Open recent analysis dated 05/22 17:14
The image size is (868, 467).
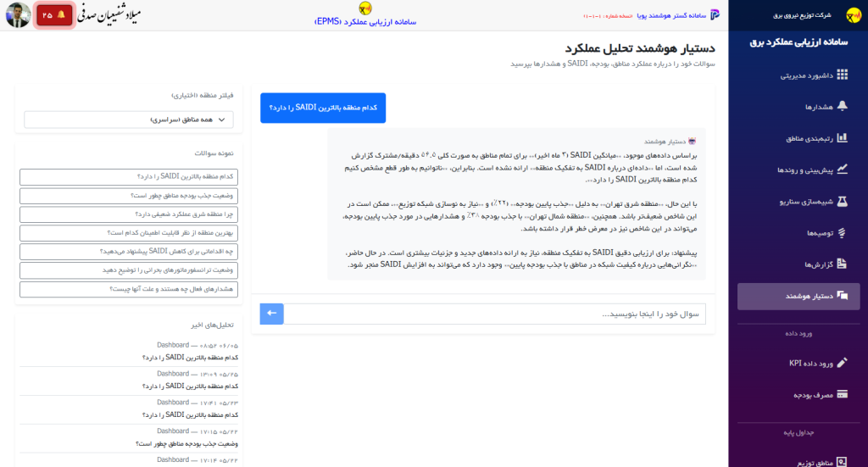129,460
